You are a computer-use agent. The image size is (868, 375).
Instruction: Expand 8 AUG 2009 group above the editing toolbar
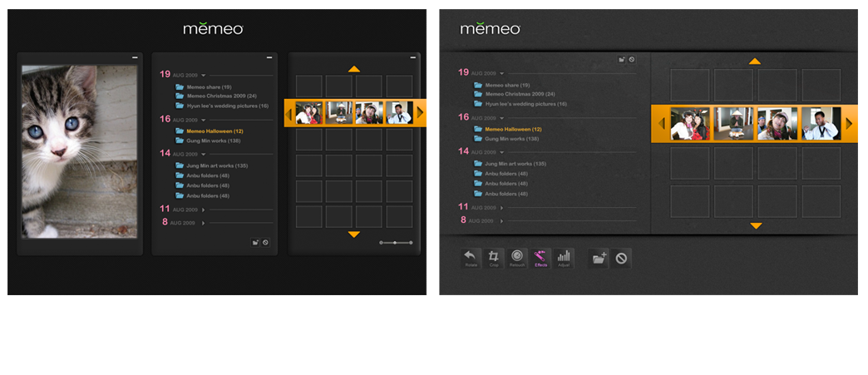(501, 220)
